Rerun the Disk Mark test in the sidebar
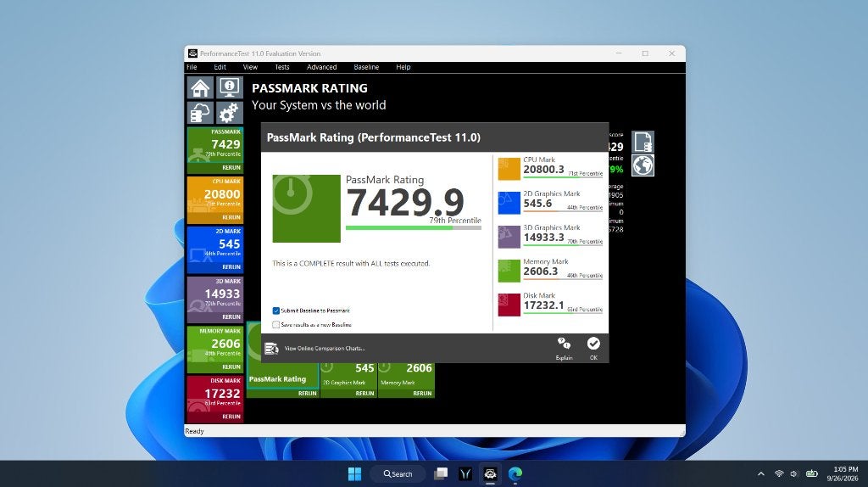Image resolution: width=868 pixels, height=487 pixels. click(231, 417)
